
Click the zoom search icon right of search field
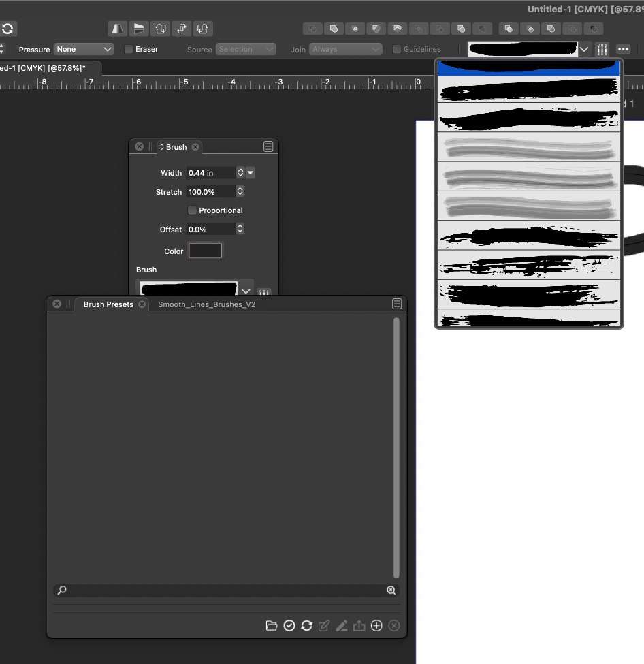391,590
